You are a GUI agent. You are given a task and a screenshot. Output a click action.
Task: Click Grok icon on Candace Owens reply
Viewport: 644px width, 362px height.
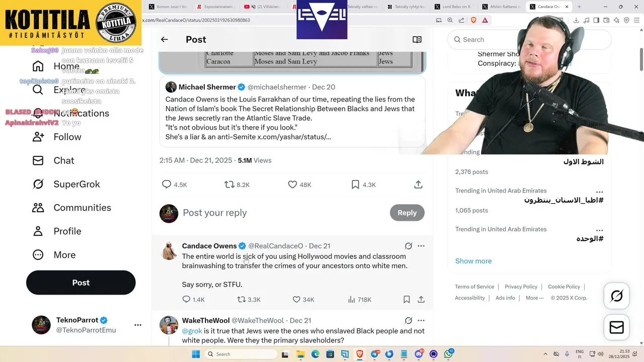click(409, 246)
